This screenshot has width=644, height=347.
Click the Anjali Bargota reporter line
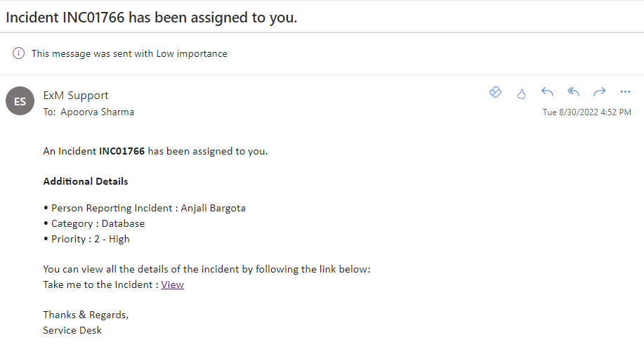(x=145, y=208)
